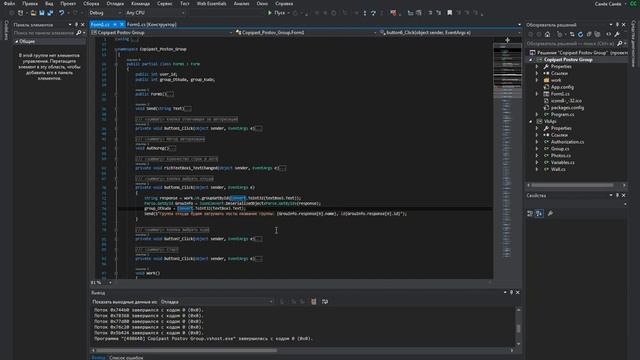Select Form1.cs in Solution Explorer
The height and width of the screenshot is (360, 640).
point(560,94)
